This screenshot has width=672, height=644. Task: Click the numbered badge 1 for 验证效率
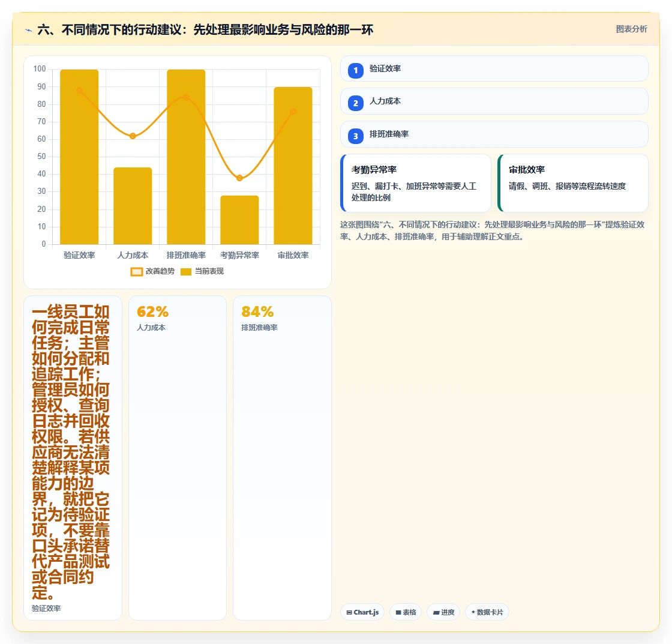pyautogui.click(x=355, y=70)
